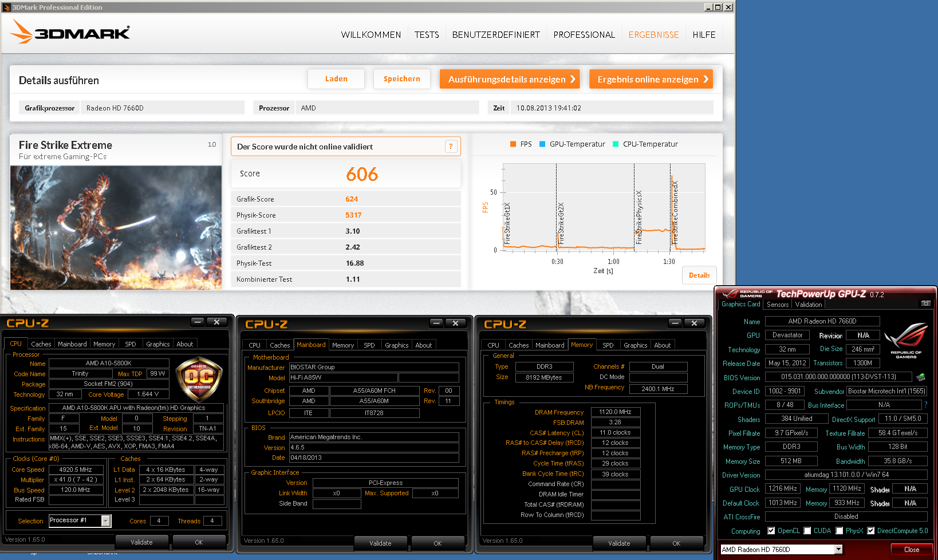Minimize the CPU-Z Memory window
This screenshot has height=560, width=938.
point(675,324)
